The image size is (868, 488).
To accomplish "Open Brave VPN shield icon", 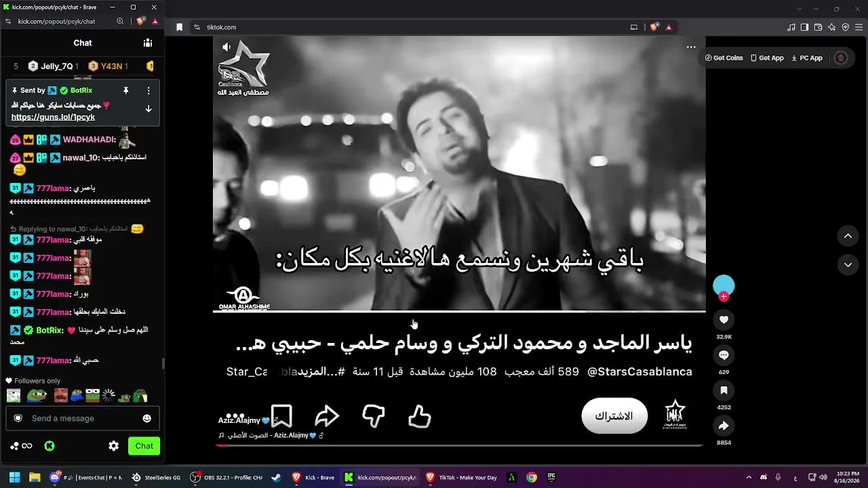I will tap(845, 27).
